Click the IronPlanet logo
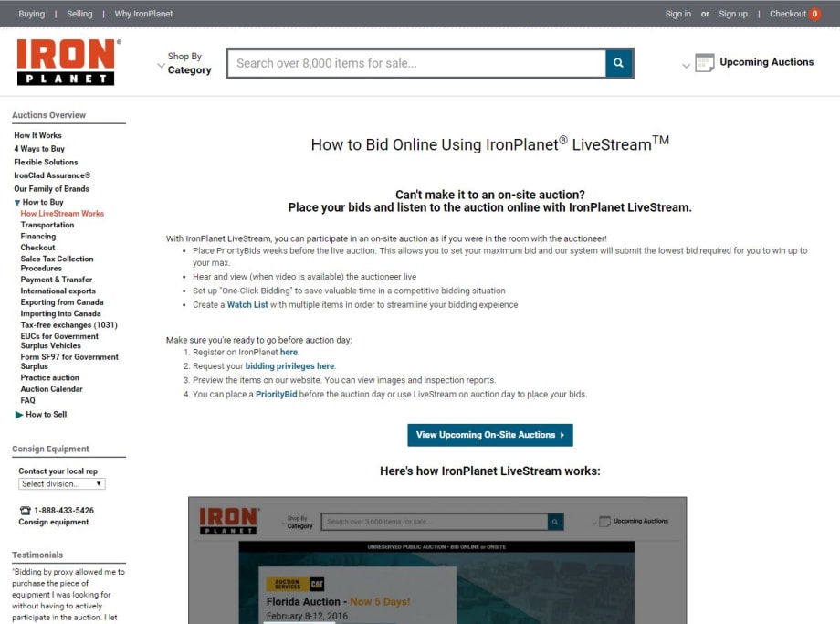This screenshot has height=624, width=840. point(68,61)
